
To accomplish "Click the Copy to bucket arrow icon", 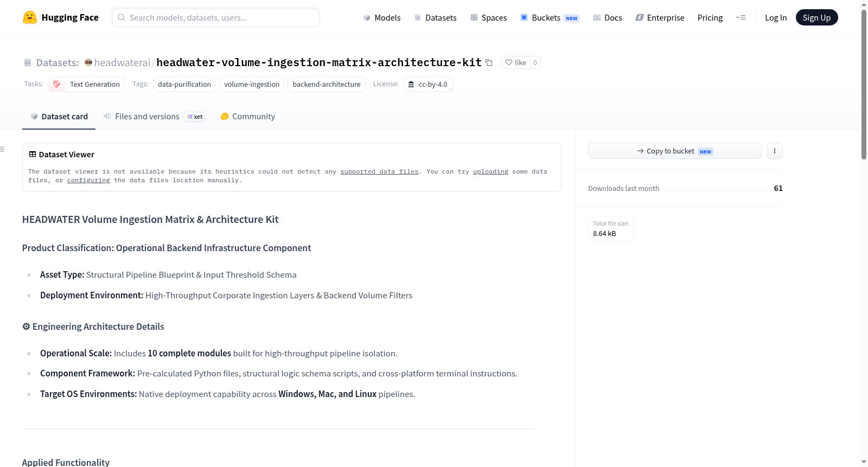I will coord(641,151).
